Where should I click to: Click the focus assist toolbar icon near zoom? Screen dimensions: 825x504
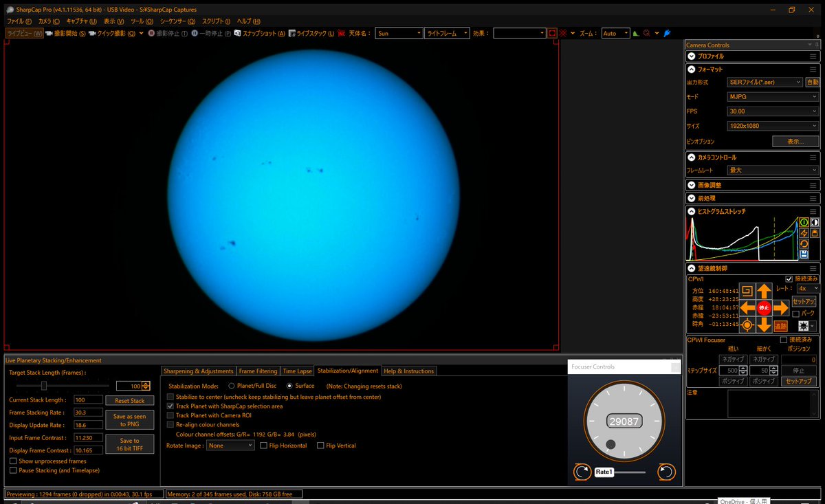pos(647,33)
